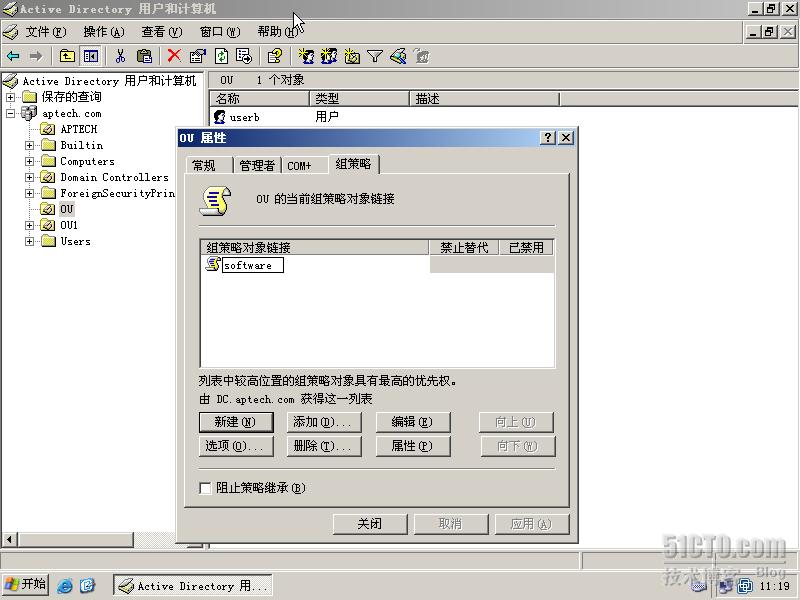Viewport: 800px width, 600px height.
Task: Go back with the left arrow toolbar icon
Action: coord(13,56)
